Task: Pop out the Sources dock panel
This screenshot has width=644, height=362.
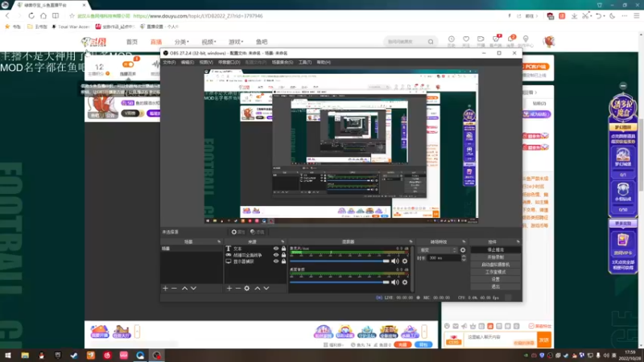Action: click(283, 242)
